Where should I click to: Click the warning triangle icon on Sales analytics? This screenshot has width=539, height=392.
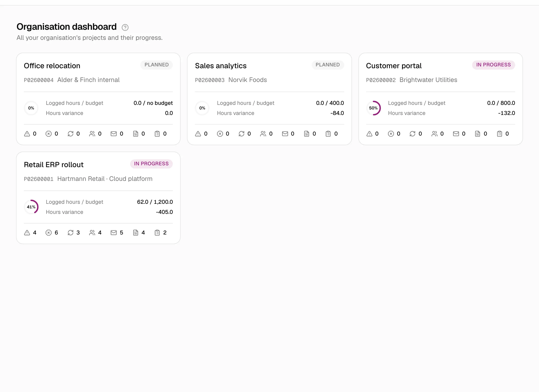pos(198,134)
